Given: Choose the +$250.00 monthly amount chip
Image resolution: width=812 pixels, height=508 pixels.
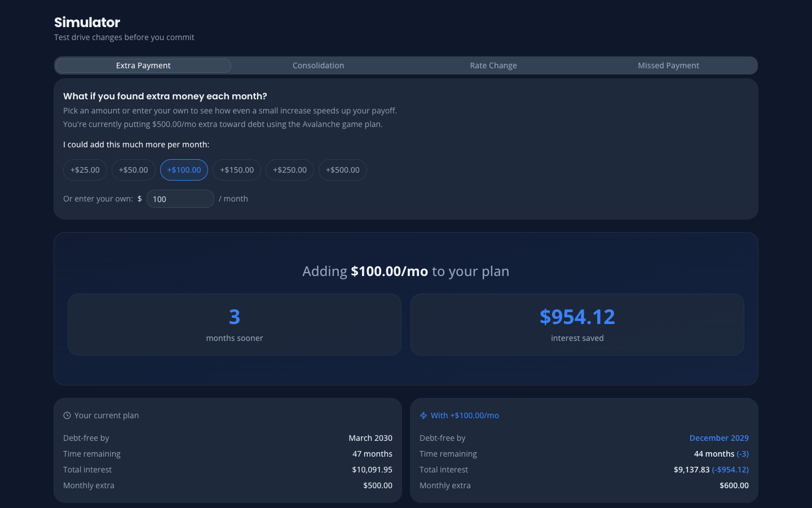Looking at the screenshot, I should [289, 169].
